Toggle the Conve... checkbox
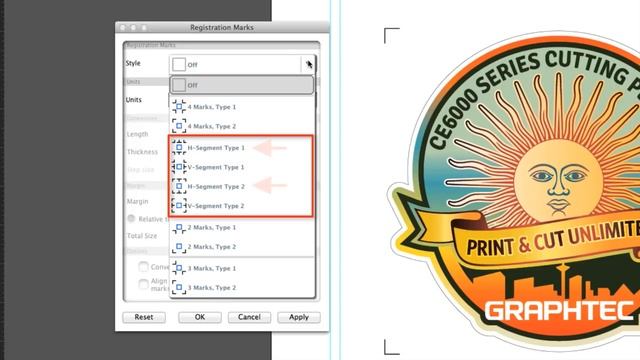The width and height of the screenshot is (640, 360). tap(143, 267)
